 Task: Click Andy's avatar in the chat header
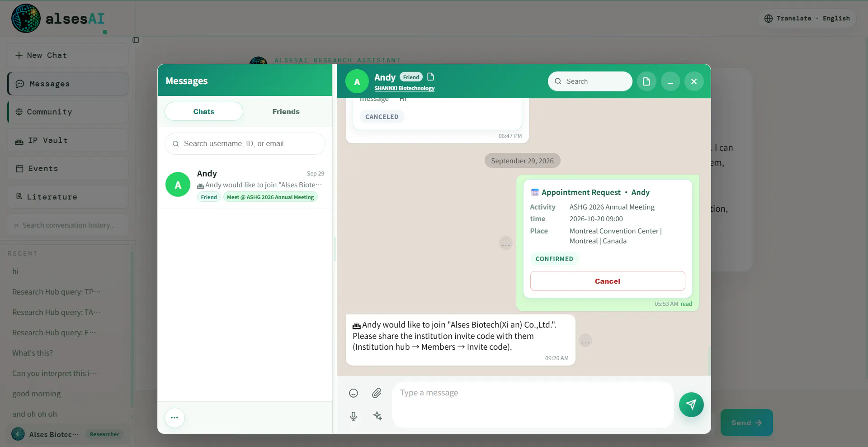click(357, 81)
